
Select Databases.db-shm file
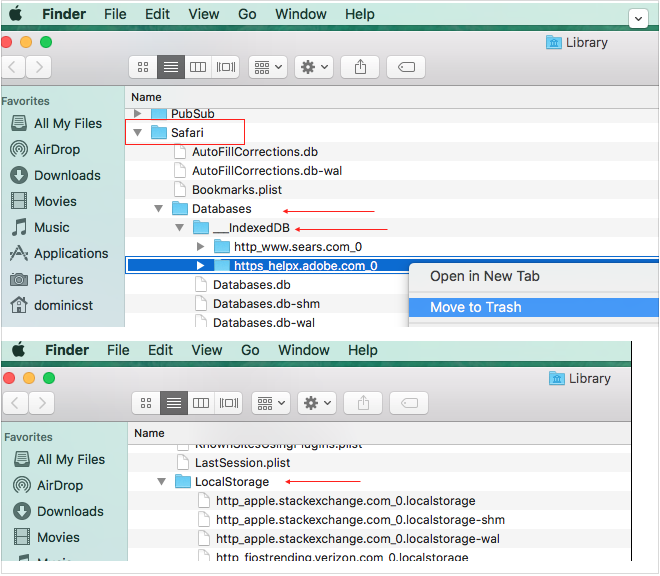[x=266, y=304]
